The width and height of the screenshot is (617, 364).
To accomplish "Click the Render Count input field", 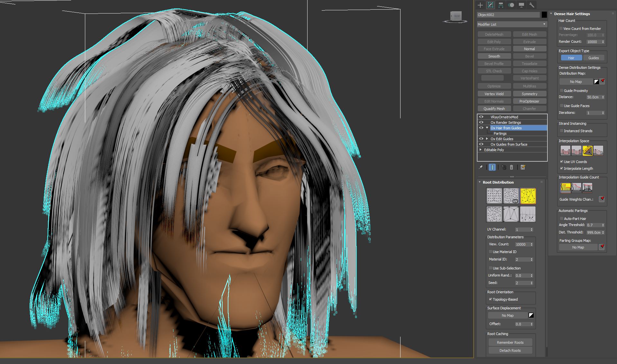I will (593, 42).
